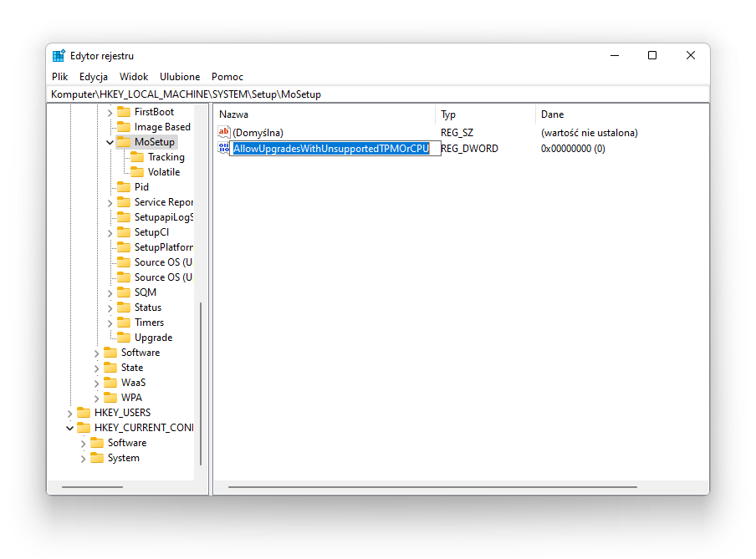Click the 0x00000000 (0) data cell

point(573,149)
